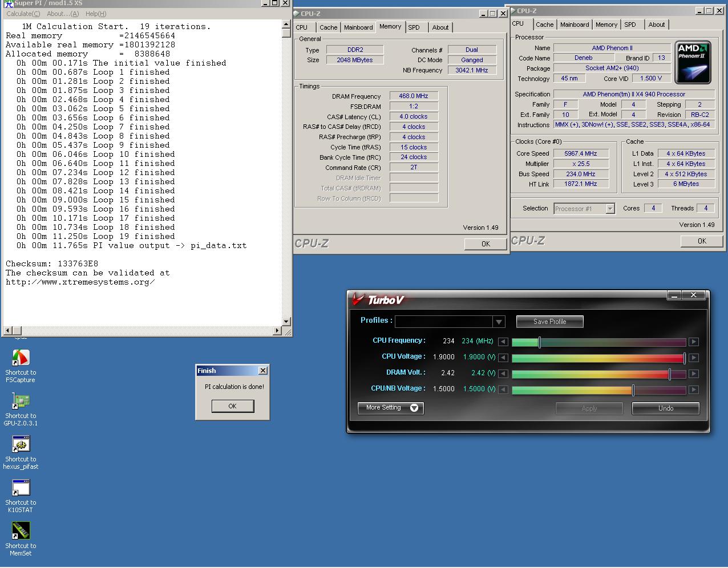Click the DRAM Frequency value 468.0 MHz

(x=414, y=96)
